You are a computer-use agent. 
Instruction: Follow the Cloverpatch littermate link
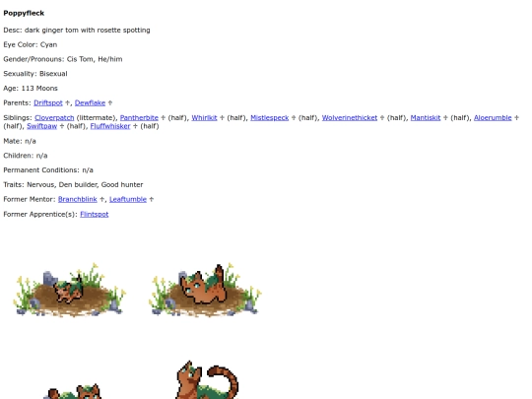[54, 118]
